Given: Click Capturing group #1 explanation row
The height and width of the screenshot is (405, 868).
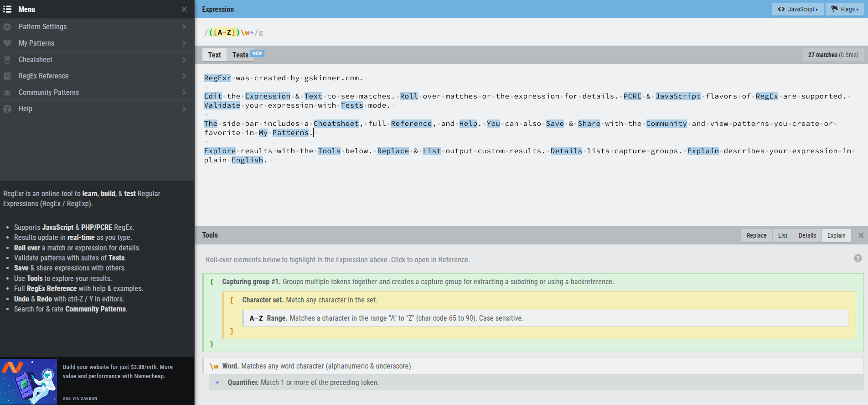Looking at the screenshot, I should pos(532,282).
